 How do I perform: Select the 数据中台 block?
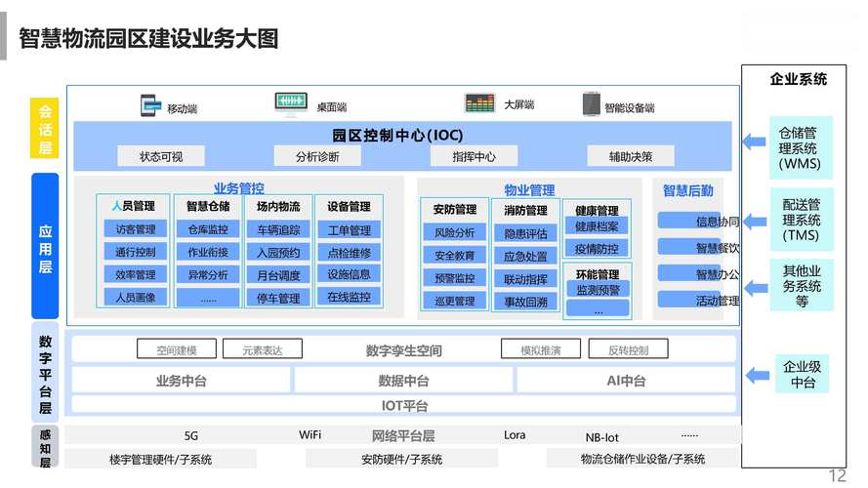(x=403, y=381)
